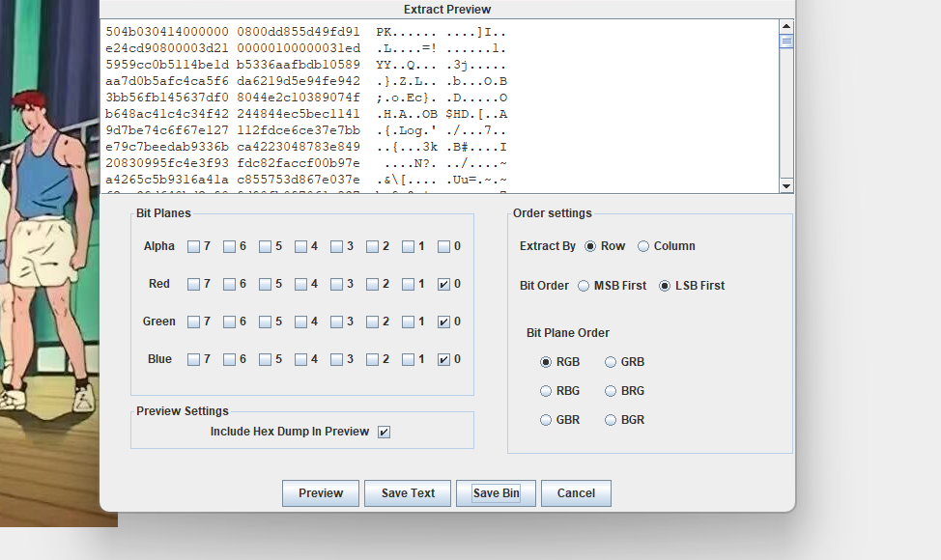Screen dimensions: 941x560
Task: Cancel the extract dialog
Action: click(576, 493)
